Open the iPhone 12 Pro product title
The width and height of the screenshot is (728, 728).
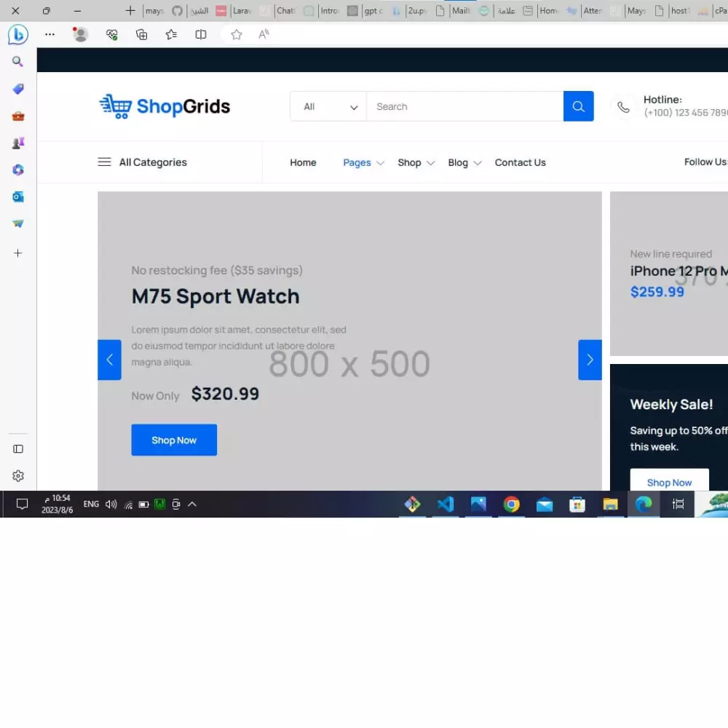678,271
